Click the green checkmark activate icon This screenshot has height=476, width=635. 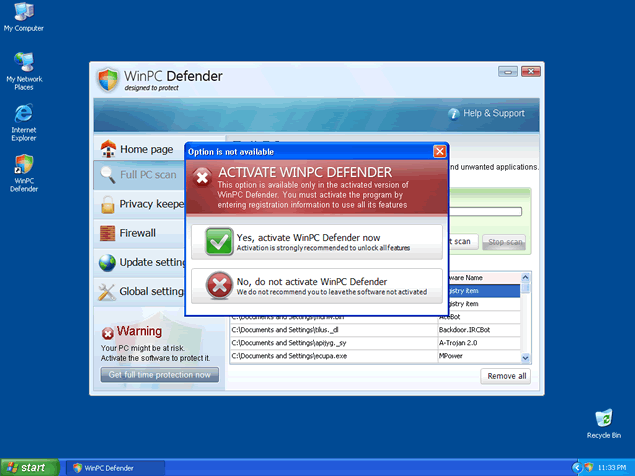point(218,242)
